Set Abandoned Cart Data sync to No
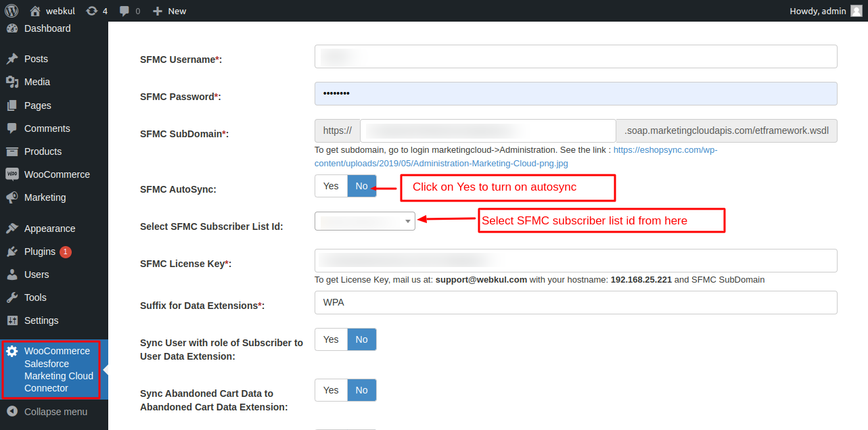Screen dimensions: 868x430 (362, 390)
